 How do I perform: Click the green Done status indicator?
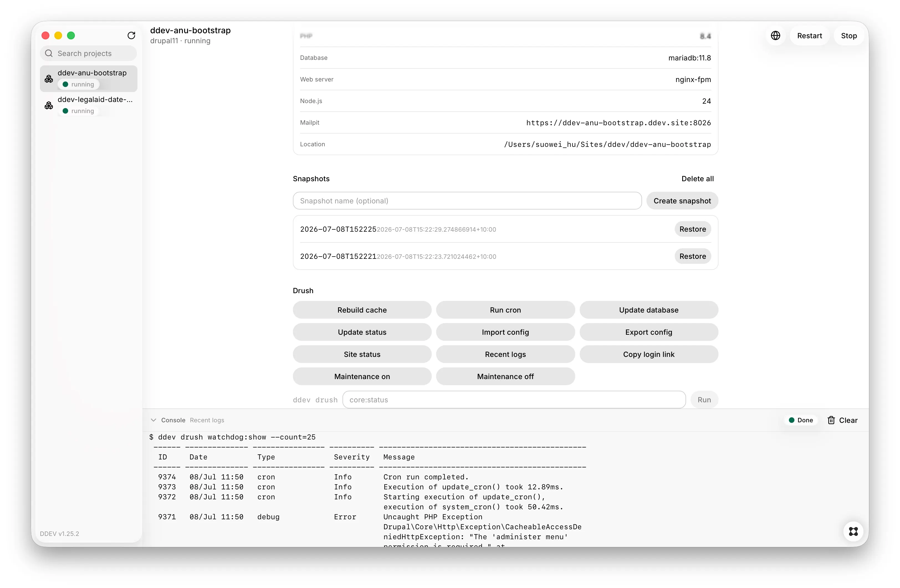point(801,420)
